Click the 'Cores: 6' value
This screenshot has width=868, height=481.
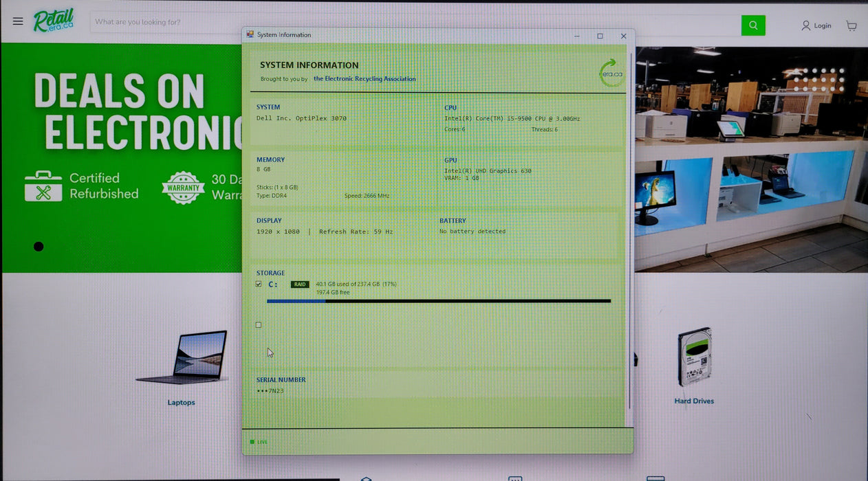tap(455, 129)
